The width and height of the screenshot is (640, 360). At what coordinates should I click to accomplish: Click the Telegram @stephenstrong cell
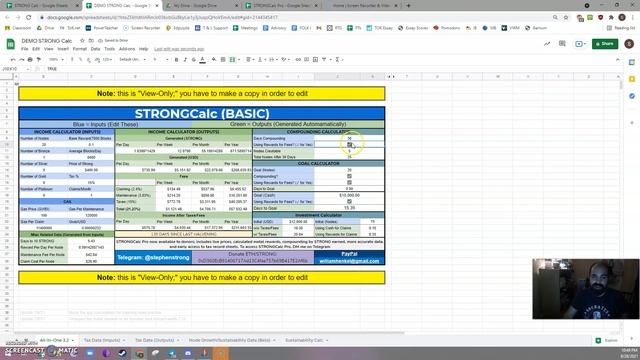point(153,258)
